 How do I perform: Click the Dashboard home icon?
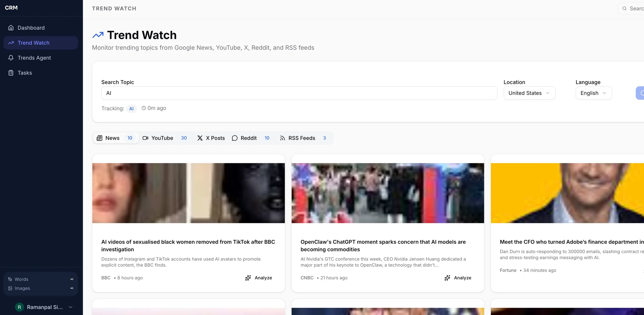(x=11, y=28)
